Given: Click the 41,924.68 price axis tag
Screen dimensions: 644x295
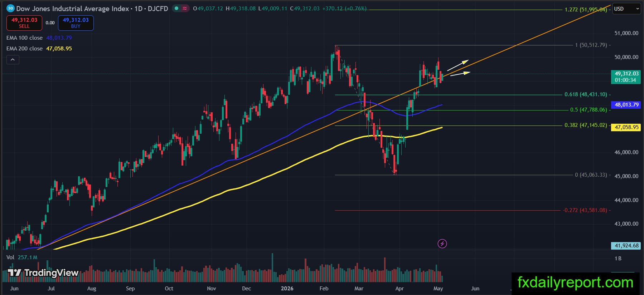Looking at the screenshot, I should pos(626,246).
